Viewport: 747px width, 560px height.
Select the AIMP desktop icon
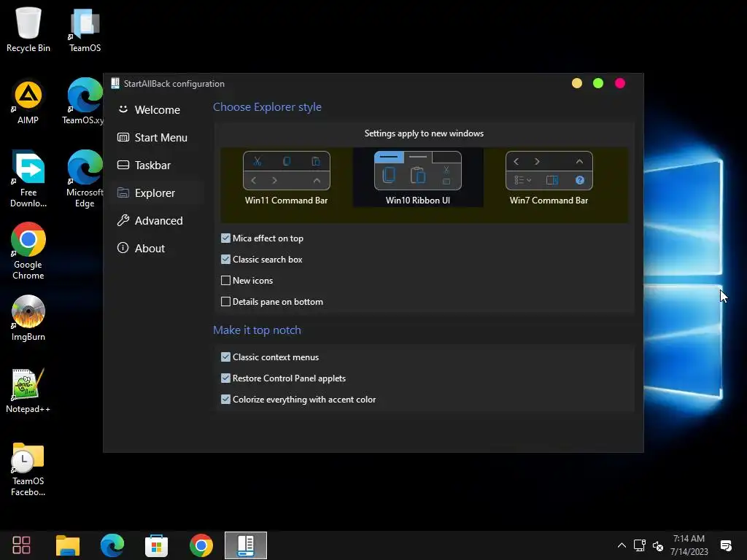pos(28,102)
